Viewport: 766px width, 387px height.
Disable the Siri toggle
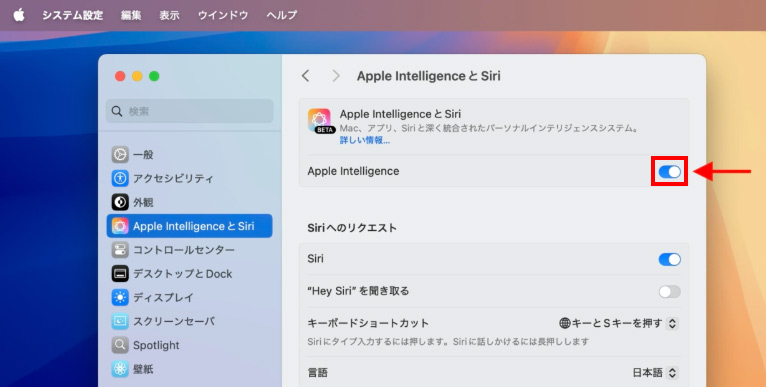coord(669,259)
